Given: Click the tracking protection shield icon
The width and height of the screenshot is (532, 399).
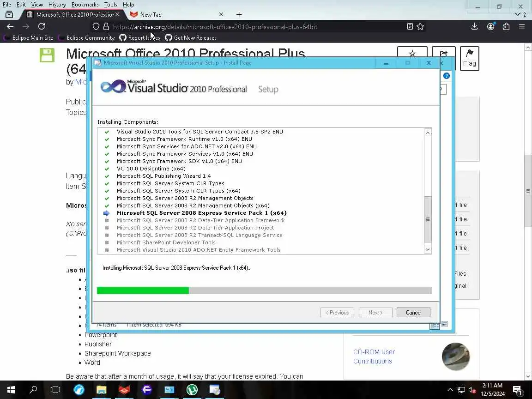Looking at the screenshot, I should click(x=96, y=26).
